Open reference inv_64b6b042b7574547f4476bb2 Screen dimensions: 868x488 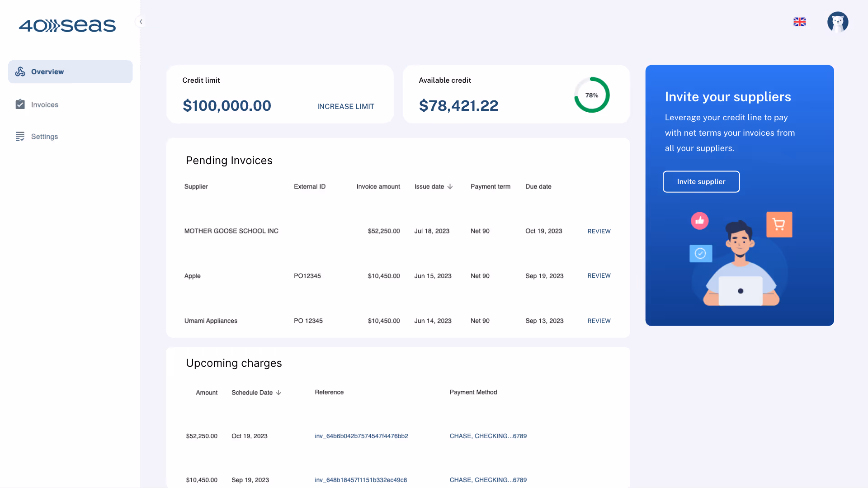tap(361, 436)
